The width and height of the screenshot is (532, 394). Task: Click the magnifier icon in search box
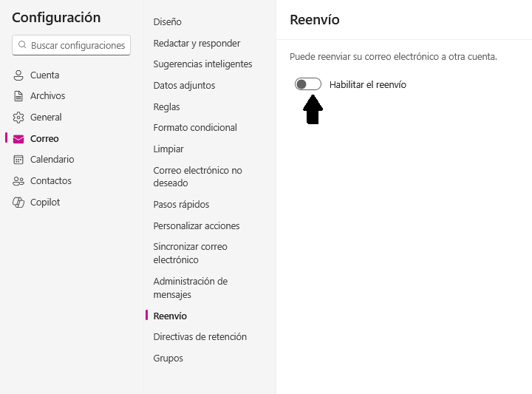(x=22, y=45)
